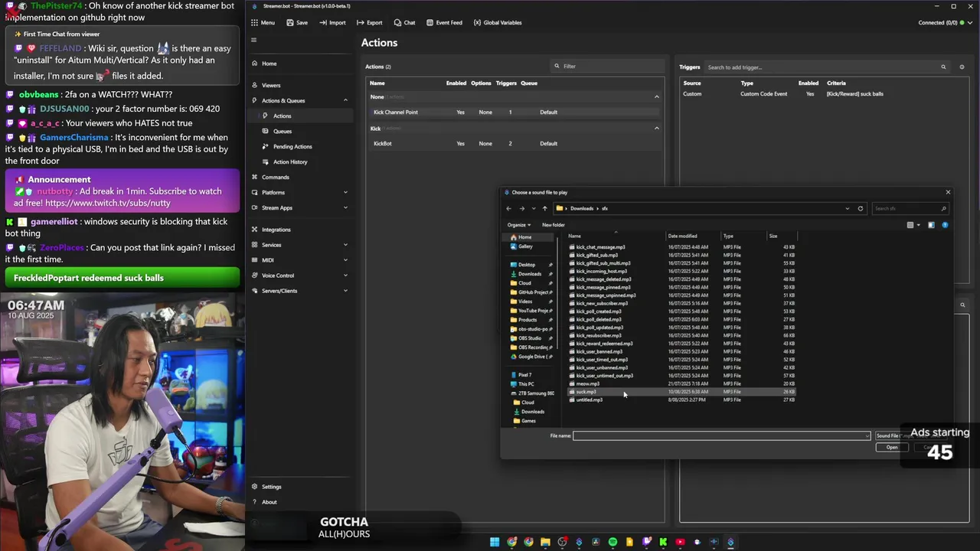Toggle the preview pane icon
The width and height of the screenshot is (980, 551).
click(x=931, y=225)
